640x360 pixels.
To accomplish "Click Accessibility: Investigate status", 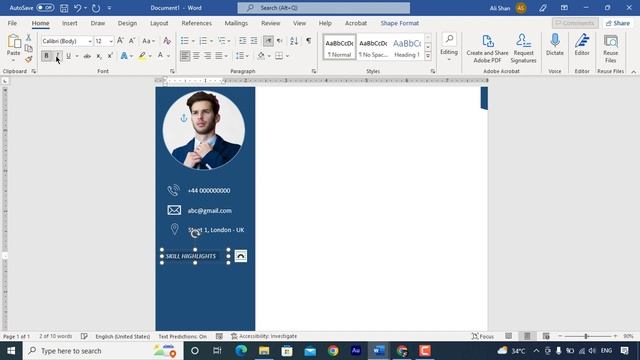I will click(x=264, y=336).
